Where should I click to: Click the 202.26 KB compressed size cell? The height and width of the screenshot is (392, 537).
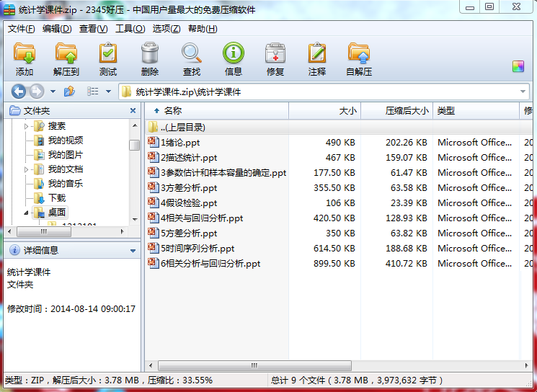pyautogui.click(x=407, y=143)
